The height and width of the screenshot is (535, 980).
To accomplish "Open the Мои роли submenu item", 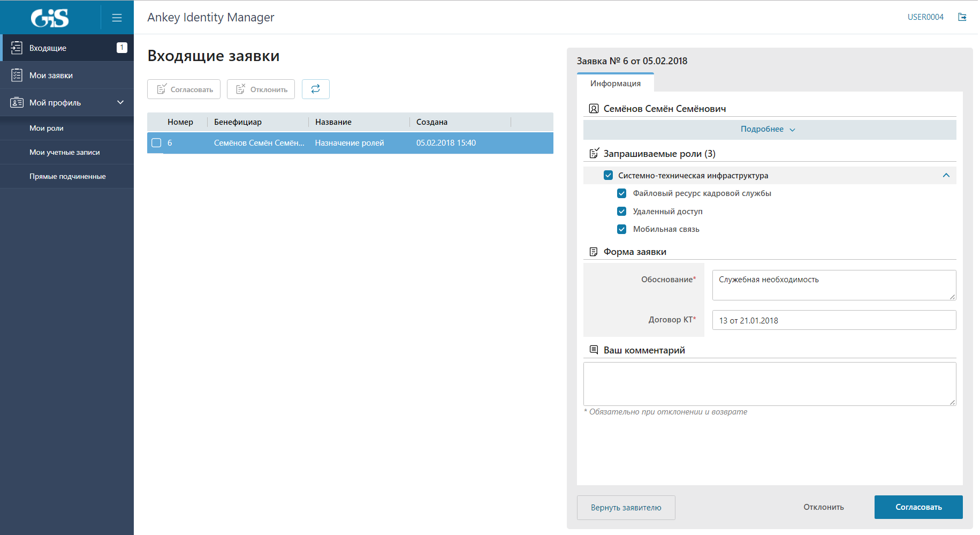I will (x=67, y=128).
